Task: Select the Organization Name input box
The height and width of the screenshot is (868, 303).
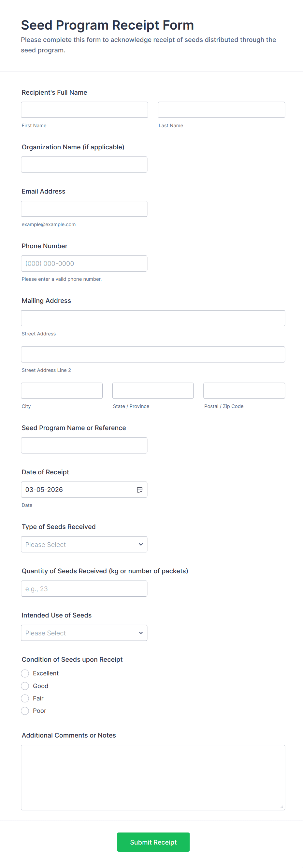Action: 84,164
